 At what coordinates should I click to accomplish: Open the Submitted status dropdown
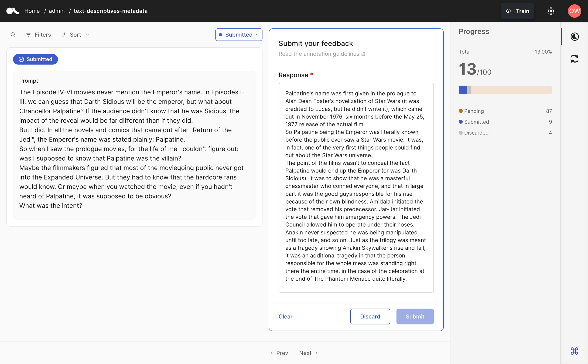click(239, 35)
